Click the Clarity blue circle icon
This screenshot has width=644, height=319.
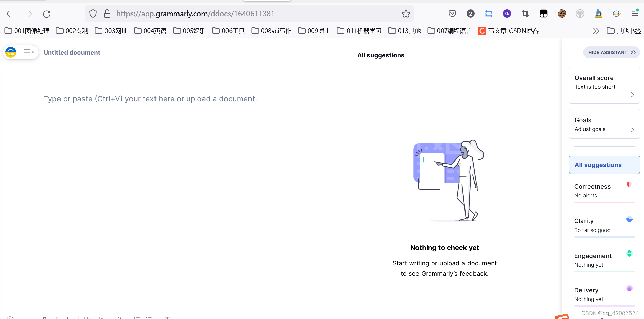[x=629, y=219]
